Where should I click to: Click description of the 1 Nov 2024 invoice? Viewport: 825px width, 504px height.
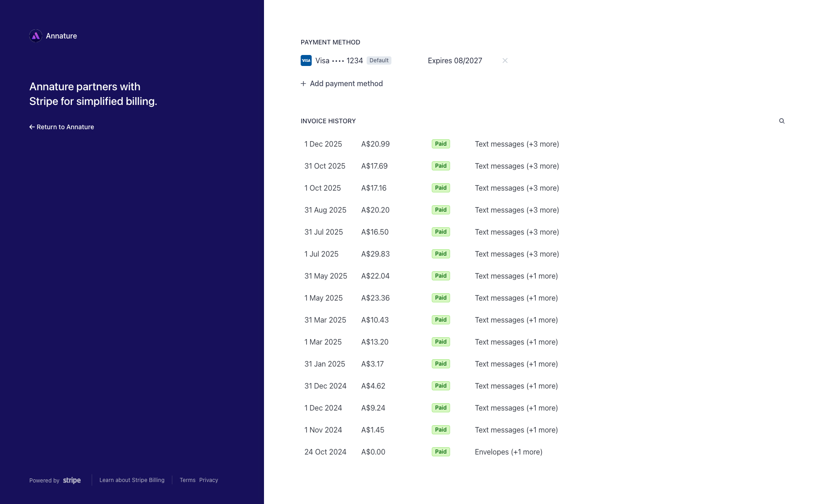pyautogui.click(x=517, y=430)
